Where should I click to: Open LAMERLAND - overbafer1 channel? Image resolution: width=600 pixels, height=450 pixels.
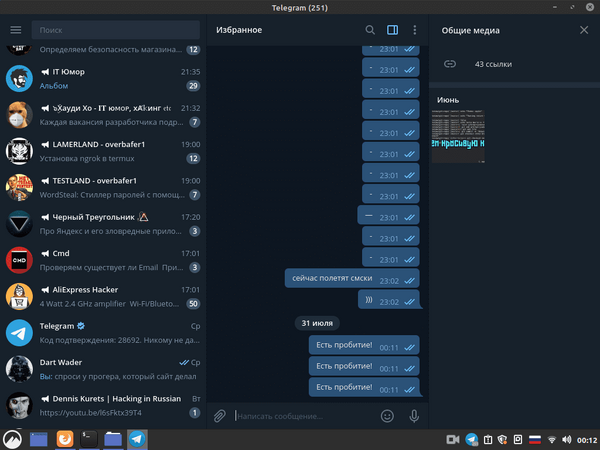click(103, 151)
